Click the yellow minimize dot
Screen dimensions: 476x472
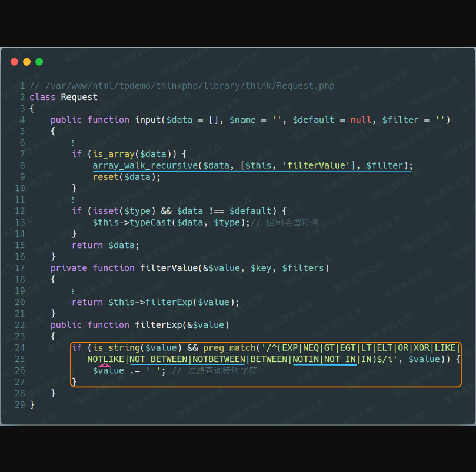(26, 62)
